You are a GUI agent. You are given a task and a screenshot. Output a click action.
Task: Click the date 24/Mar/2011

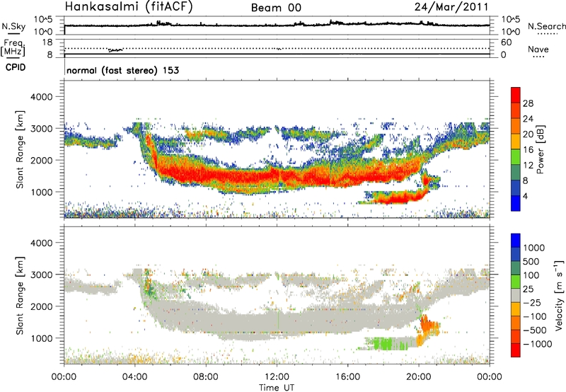click(451, 7)
